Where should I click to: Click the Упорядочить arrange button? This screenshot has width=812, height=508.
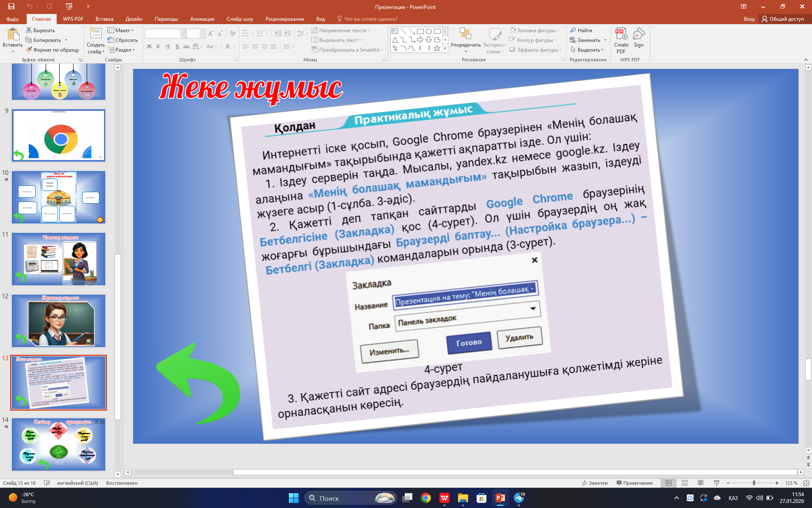(465, 41)
